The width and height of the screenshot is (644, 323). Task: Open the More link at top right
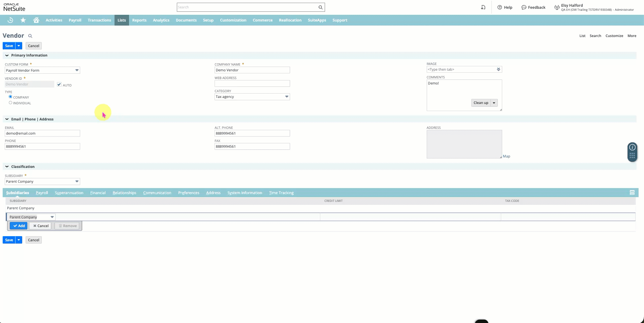point(632,36)
